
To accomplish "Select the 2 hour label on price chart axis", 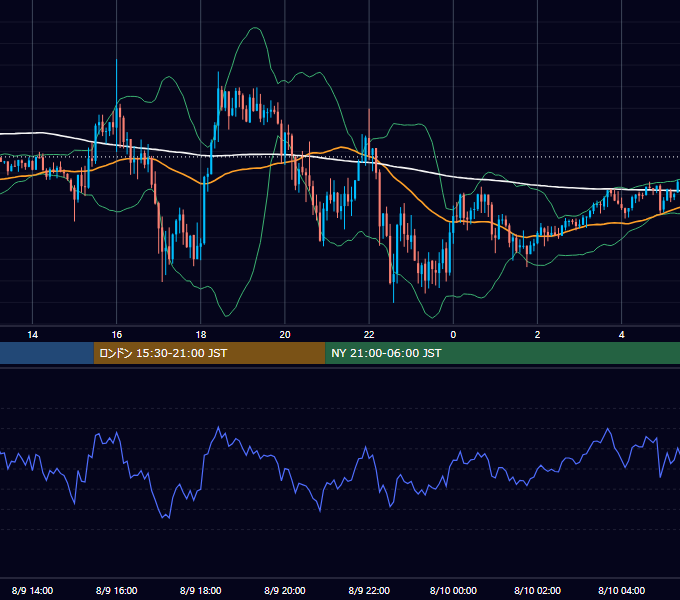I will click(x=537, y=335).
